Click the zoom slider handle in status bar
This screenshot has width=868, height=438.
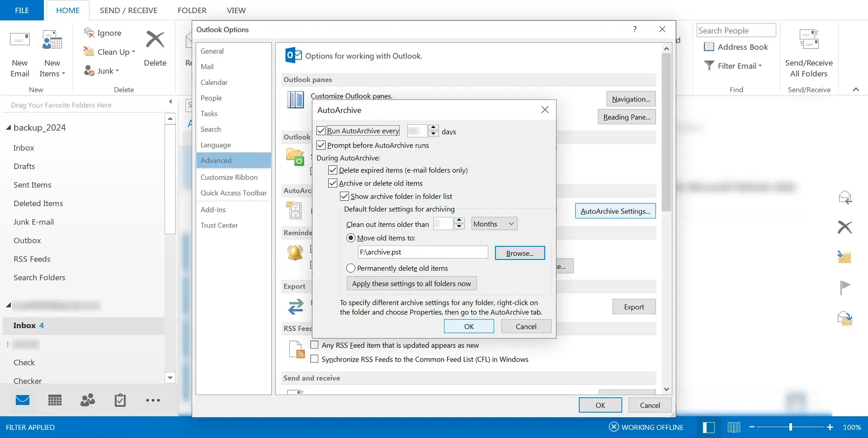[791, 427]
